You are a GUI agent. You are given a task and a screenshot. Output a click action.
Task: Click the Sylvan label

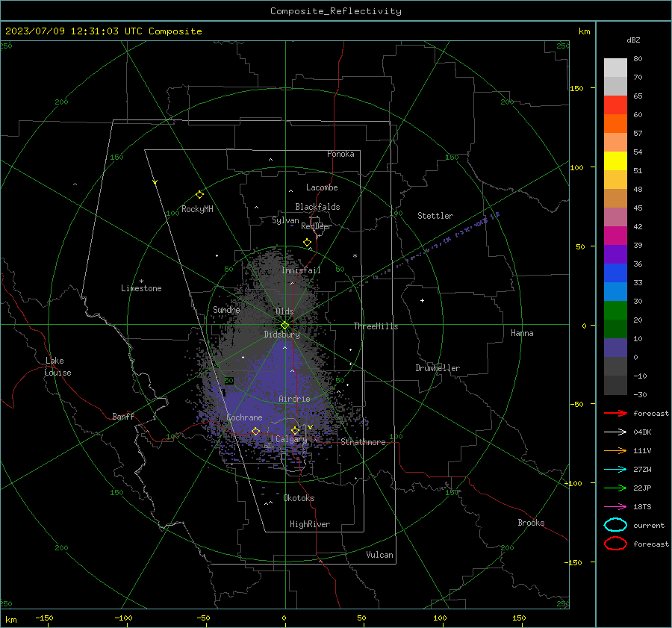click(285, 220)
